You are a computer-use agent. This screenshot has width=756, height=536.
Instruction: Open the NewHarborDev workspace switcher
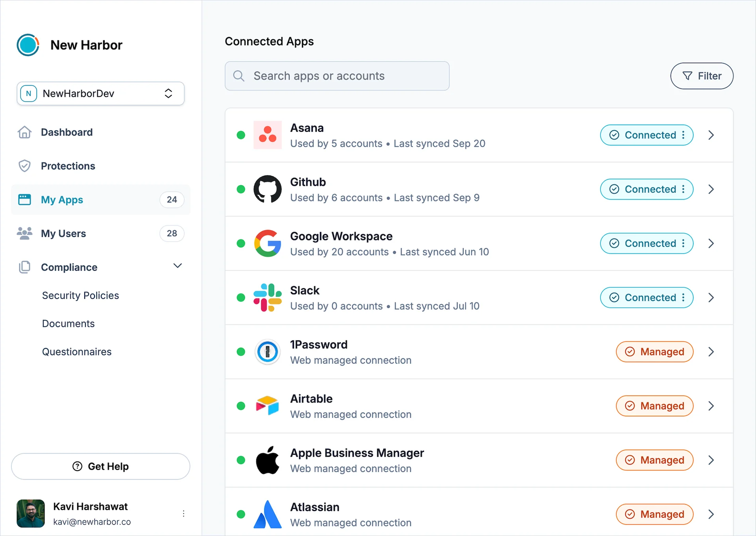pyautogui.click(x=100, y=93)
